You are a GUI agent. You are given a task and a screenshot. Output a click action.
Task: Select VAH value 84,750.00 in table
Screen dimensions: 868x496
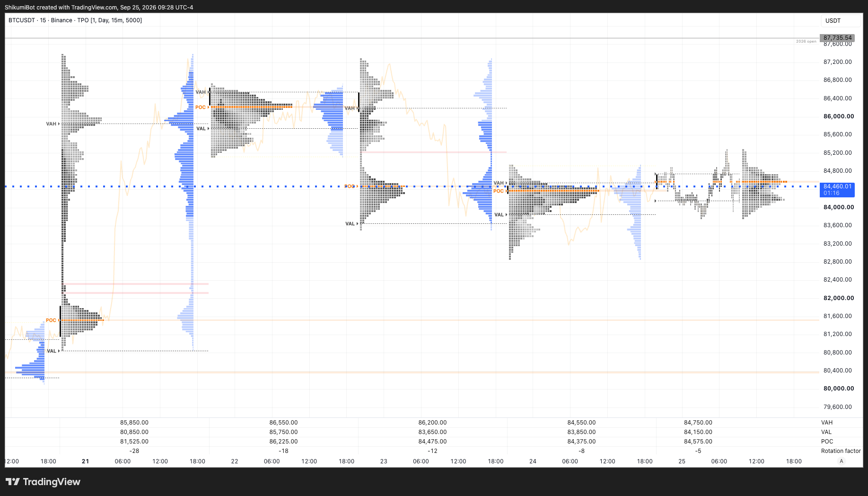coord(698,423)
